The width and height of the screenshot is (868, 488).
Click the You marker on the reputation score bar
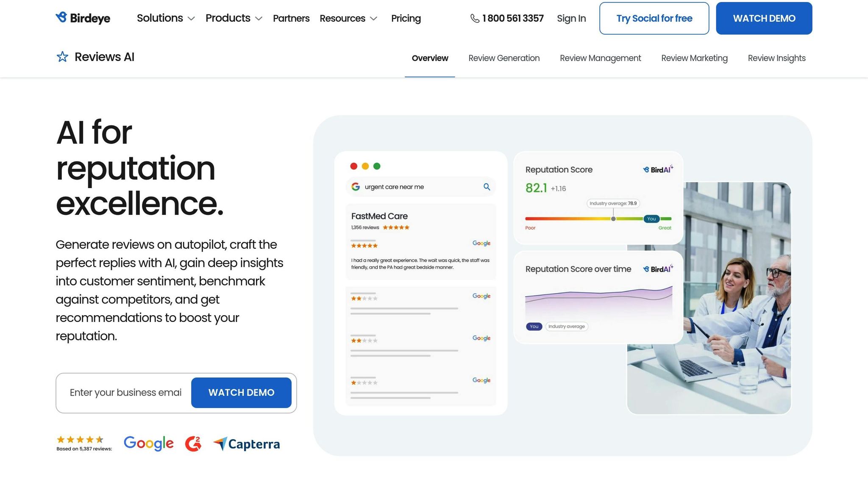tap(651, 219)
